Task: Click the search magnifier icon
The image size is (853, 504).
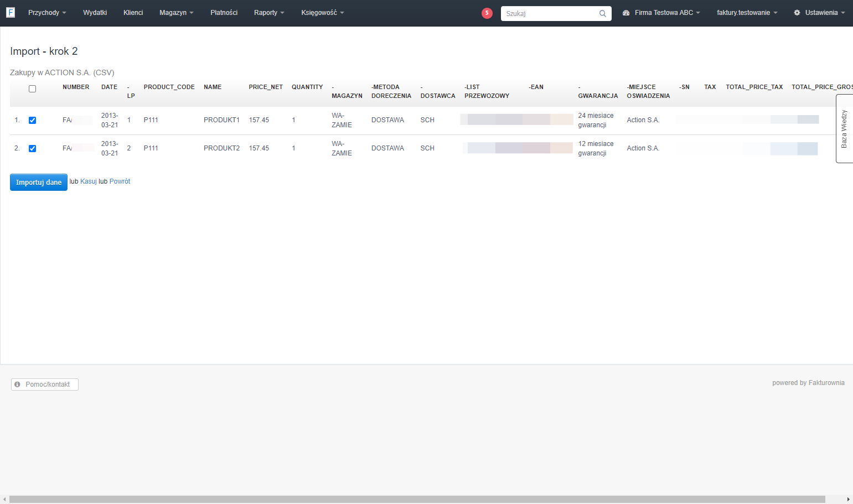Action: tap(603, 14)
